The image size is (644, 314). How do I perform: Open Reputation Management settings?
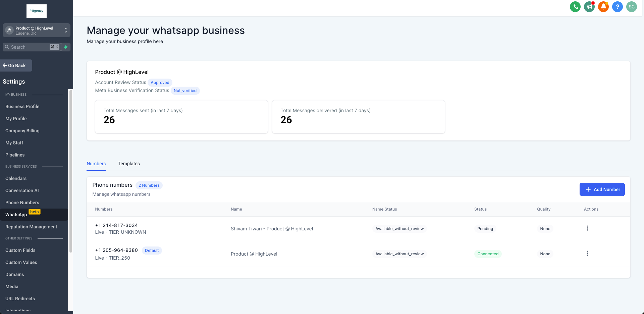pos(31,227)
